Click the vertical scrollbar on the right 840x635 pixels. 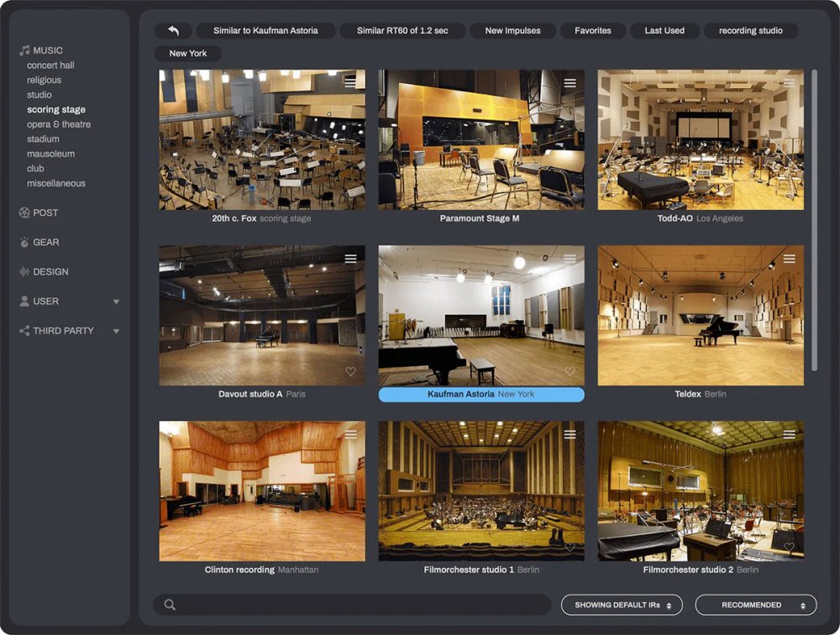pos(814,220)
